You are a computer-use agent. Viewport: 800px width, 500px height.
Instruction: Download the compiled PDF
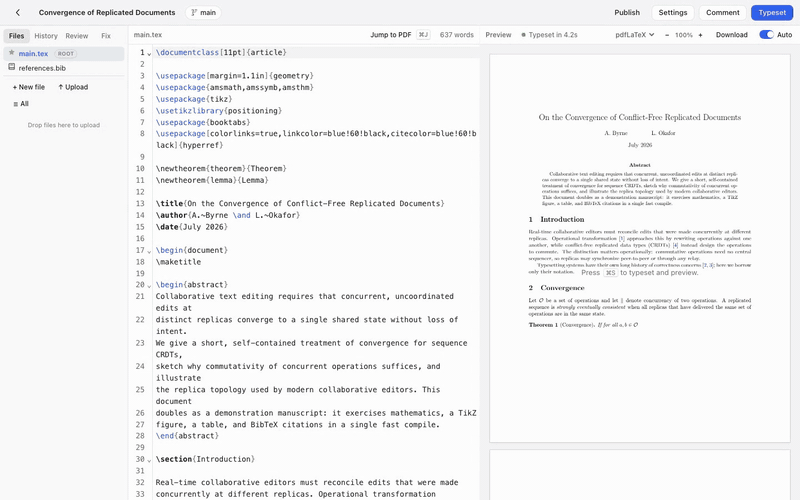pyautogui.click(x=731, y=35)
